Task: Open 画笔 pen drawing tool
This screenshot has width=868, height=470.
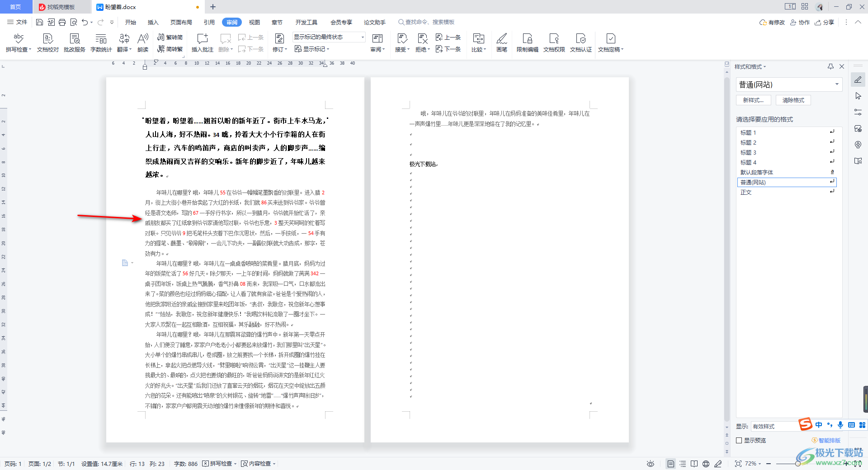Action: 502,43
